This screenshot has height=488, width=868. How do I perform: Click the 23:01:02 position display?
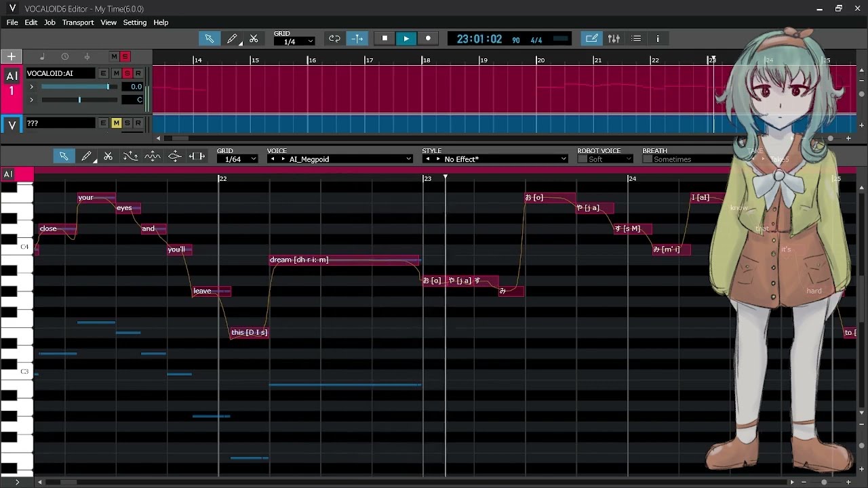tap(479, 39)
